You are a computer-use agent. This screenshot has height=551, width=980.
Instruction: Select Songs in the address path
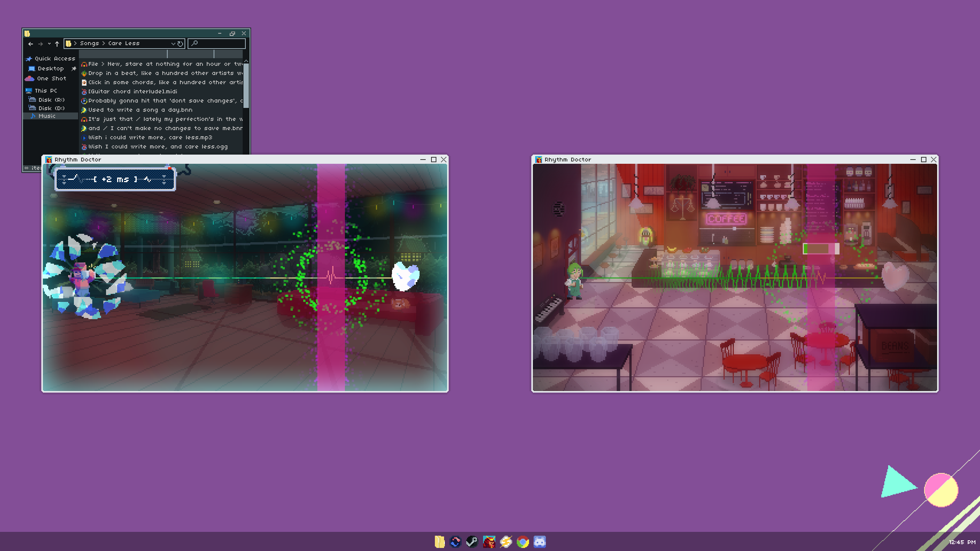click(89, 43)
